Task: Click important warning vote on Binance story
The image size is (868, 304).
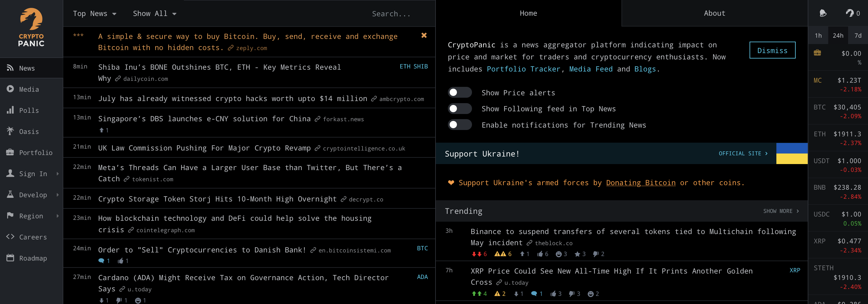Action: pos(503,254)
